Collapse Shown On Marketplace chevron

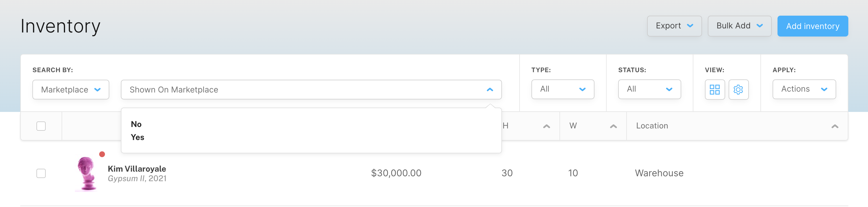(490, 90)
